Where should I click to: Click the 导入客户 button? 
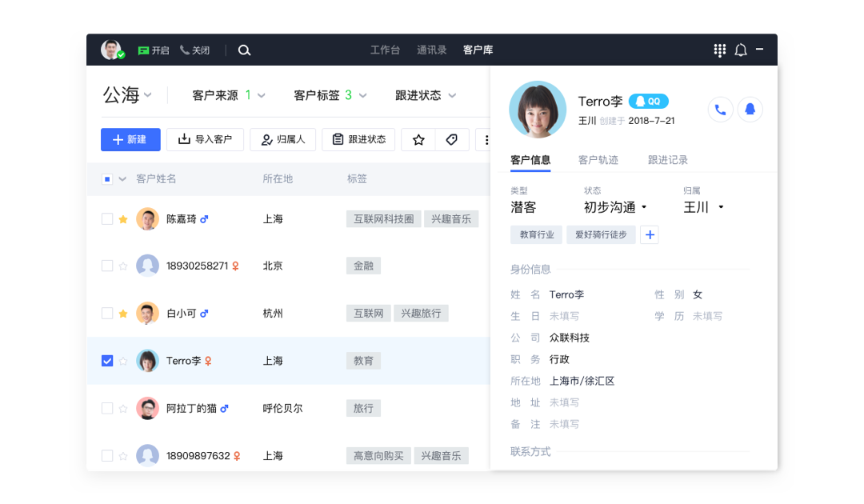click(x=205, y=140)
